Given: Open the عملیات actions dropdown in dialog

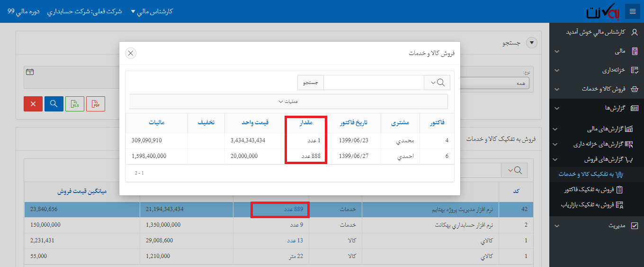Looking at the screenshot, I should tap(288, 101).
